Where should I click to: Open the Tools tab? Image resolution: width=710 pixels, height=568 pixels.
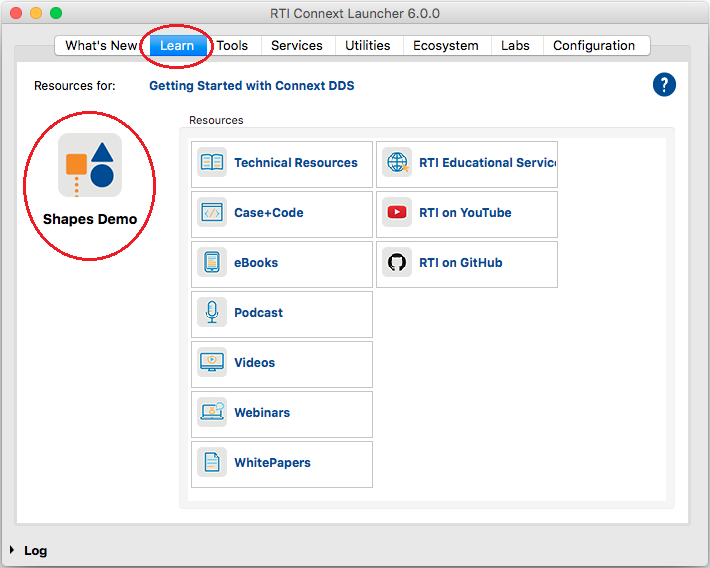click(233, 45)
